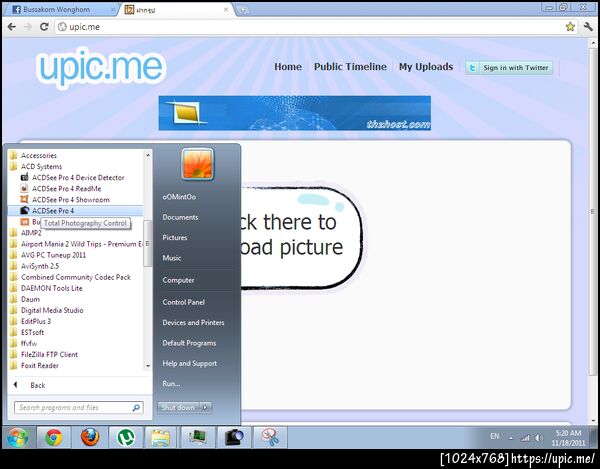Image resolution: width=600 pixels, height=469 pixels.
Task: Expand the AIMP2 folder
Action: (x=31, y=233)
